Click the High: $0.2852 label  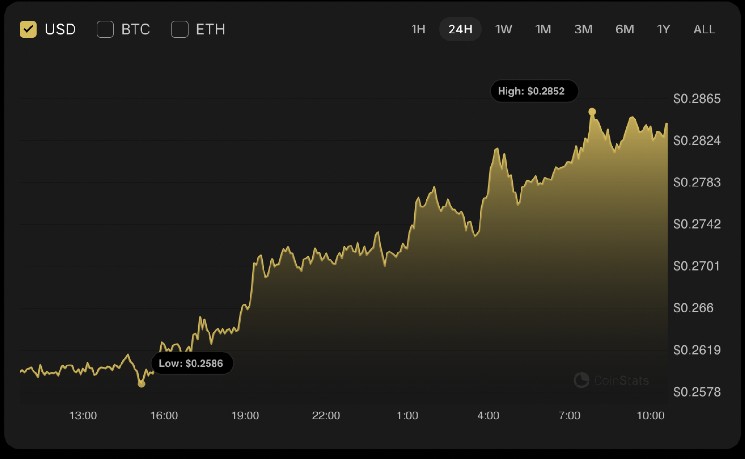click(x=530, y=91)
